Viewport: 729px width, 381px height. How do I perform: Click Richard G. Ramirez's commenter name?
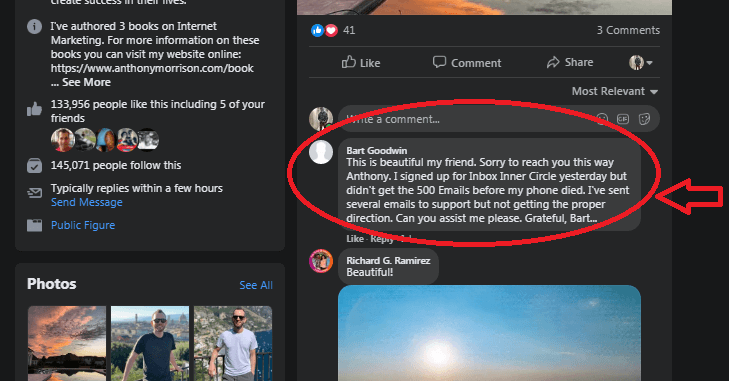pyautogui.click(x=388, y=261)
